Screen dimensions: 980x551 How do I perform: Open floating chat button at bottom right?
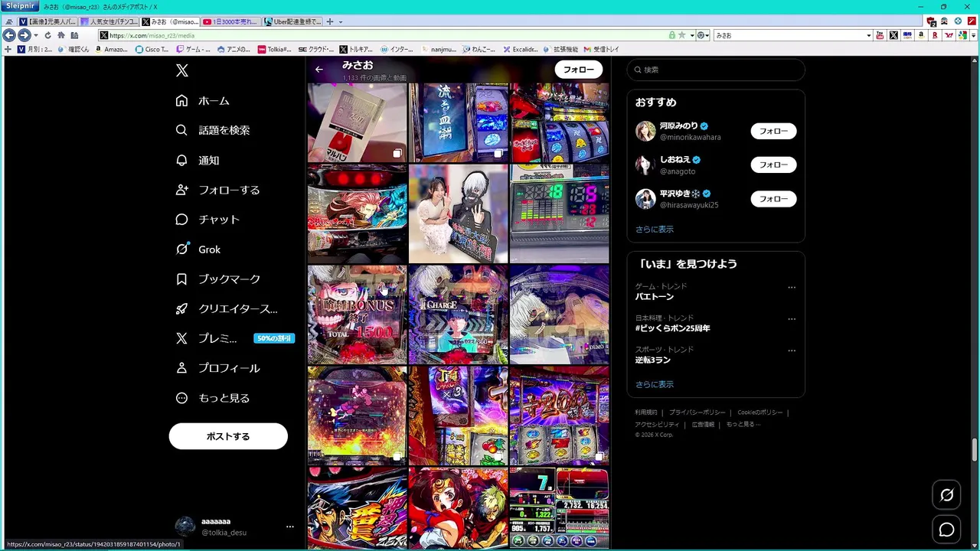[946, 530]
